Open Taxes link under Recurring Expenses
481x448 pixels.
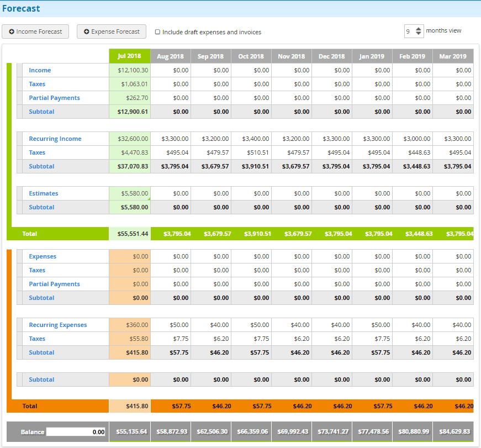click(37, 339)
